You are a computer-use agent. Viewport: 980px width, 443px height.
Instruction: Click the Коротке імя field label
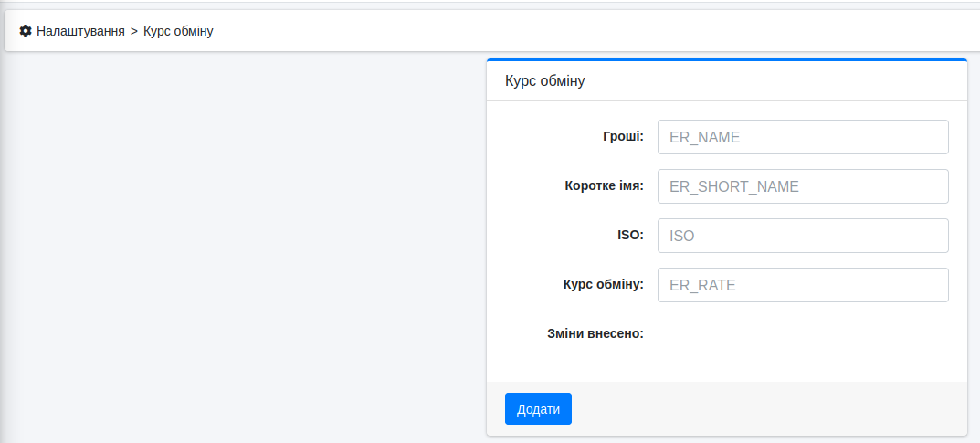(x=604, y=186)
